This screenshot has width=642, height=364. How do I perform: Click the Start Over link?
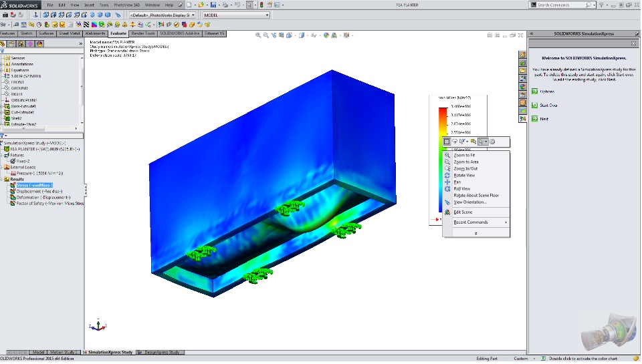(548, 106)
